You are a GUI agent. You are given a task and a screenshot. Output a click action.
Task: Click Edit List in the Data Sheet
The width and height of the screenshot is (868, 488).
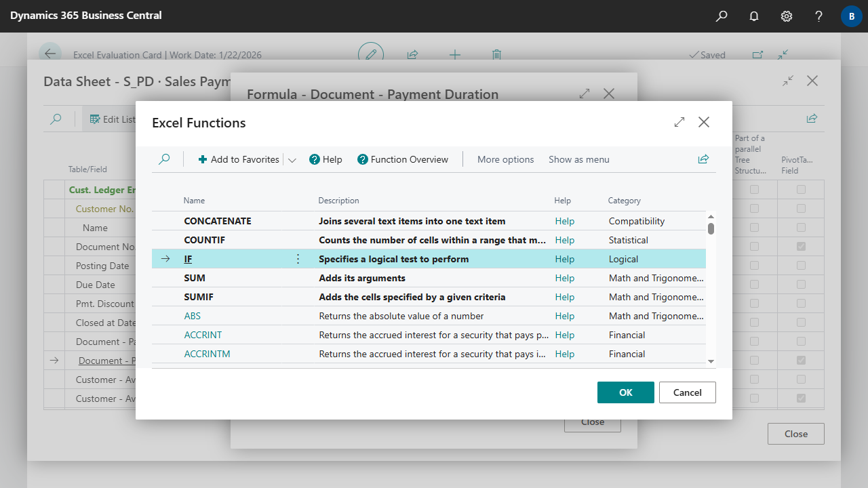pyautogui.click(x=113, y=119)
